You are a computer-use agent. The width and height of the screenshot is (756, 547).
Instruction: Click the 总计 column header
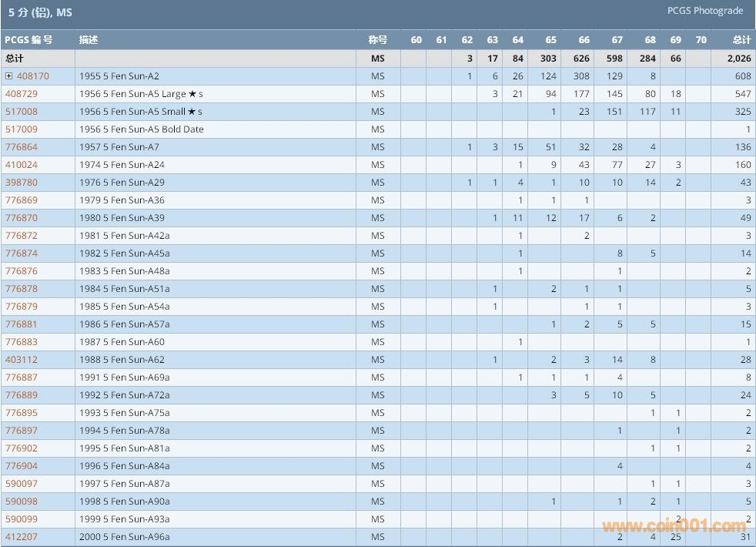741,40
